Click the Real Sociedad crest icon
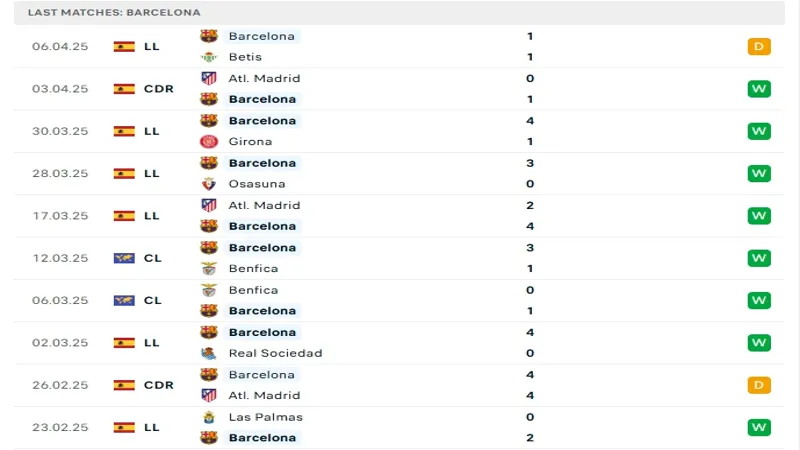Screen dimensions: 800x450 (x=209, y=354)
